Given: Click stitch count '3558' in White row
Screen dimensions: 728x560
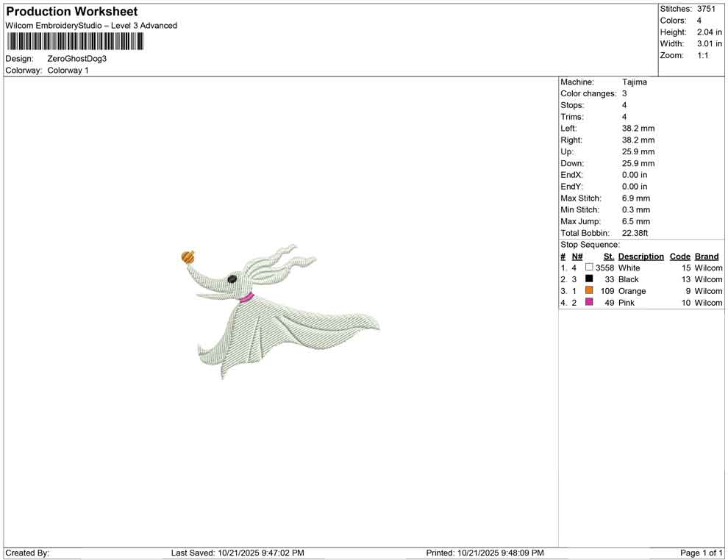Looking at the screenshot, I should click(x=604, y=268).
